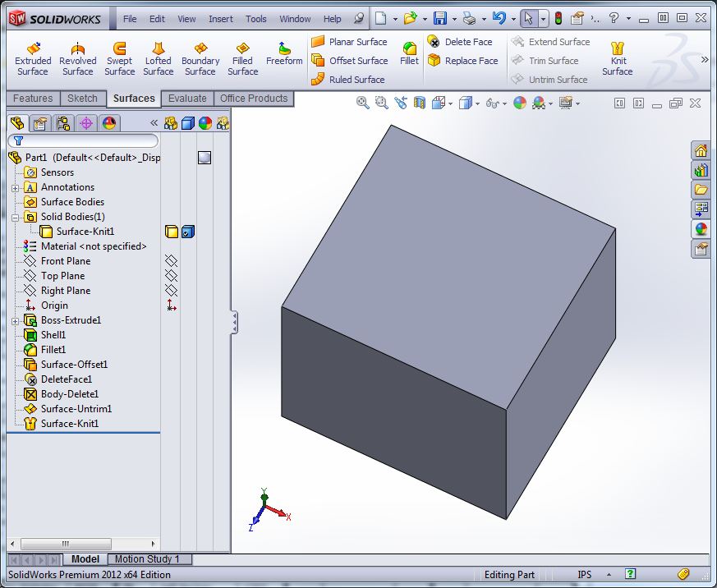
Task: Toggle the Front Plane visibility icon
Action: click(171, 261)
